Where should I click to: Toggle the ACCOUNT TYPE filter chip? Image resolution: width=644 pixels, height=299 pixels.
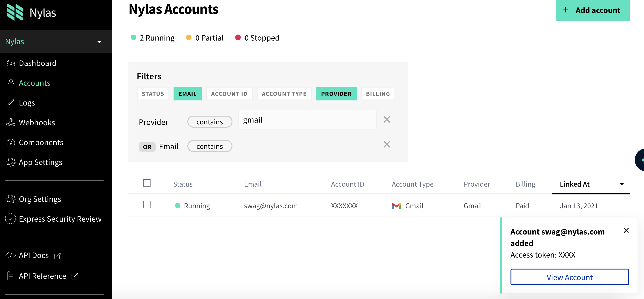tap(284, 94)
